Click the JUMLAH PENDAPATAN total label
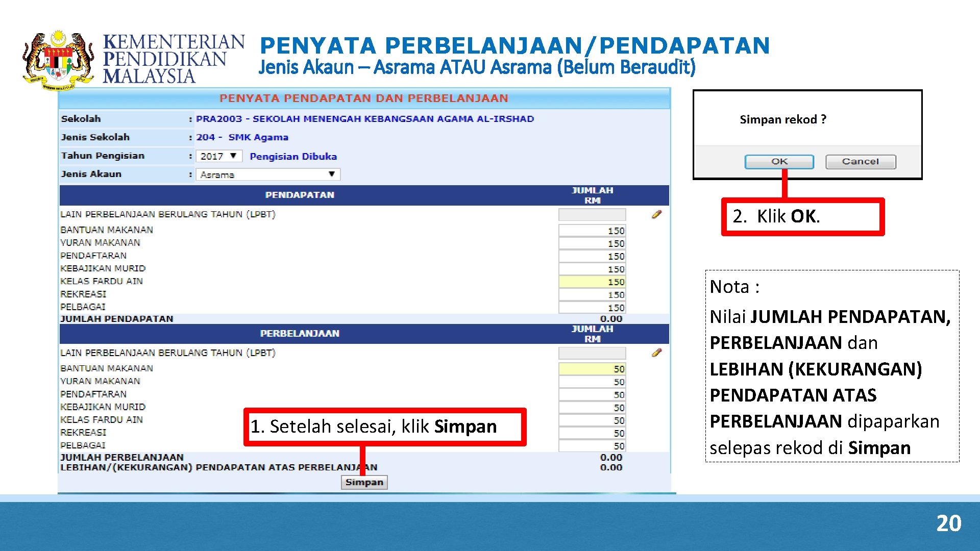 pyautogui.click(x=117, y=319)
